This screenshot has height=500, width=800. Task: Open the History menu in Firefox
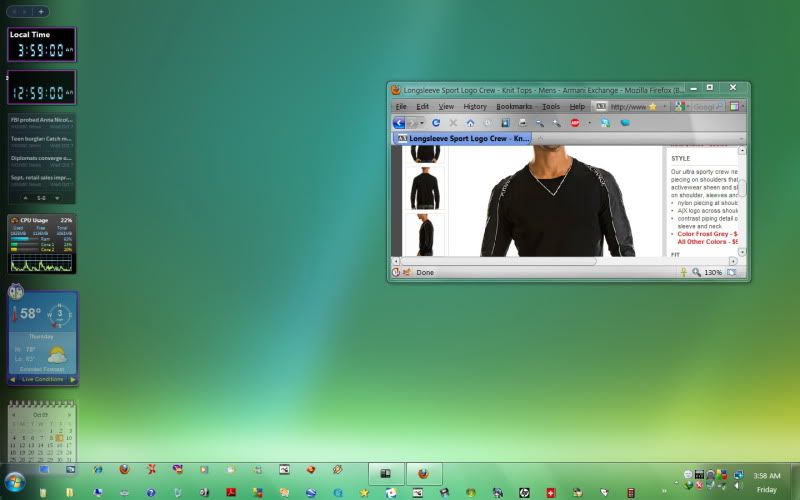click(475, 107)
